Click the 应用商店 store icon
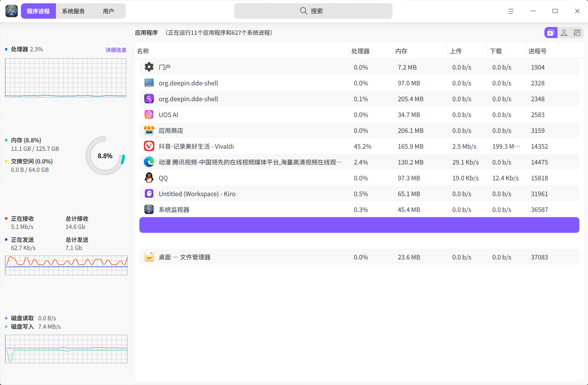The height and width of the screenshot is (385, 588). pyautogui.click(x=149, y=130)
